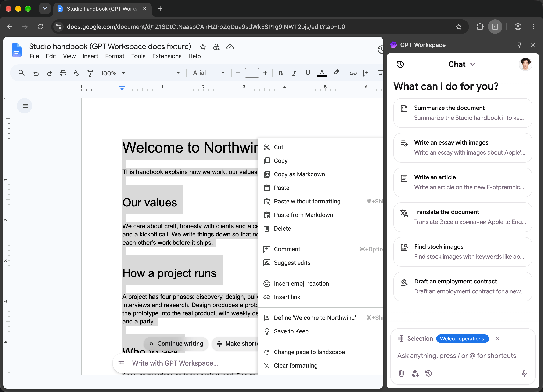The width and height of the screenshot is (543, 392).
Task: Expand the Chat mode dropdown
Action: (461, 64)
